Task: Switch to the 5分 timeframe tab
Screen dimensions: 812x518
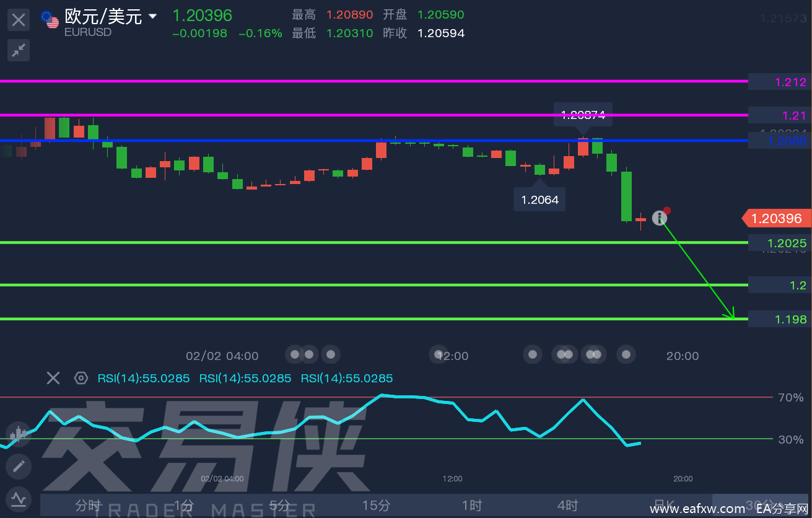Action: click(x=280, y=505)
